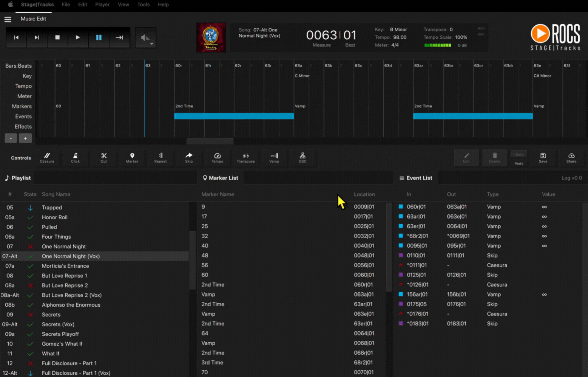Viewport: 588px width, 377px height.
Task: Jump to next marker arrow button
Action: click(x=119, y=37)
